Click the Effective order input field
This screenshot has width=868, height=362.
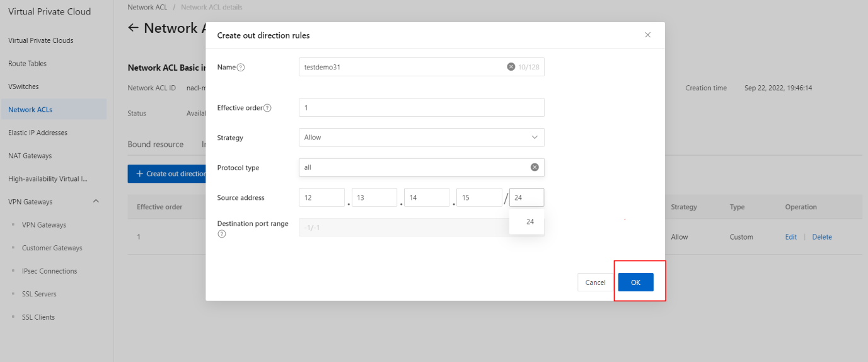click(421, 108)
